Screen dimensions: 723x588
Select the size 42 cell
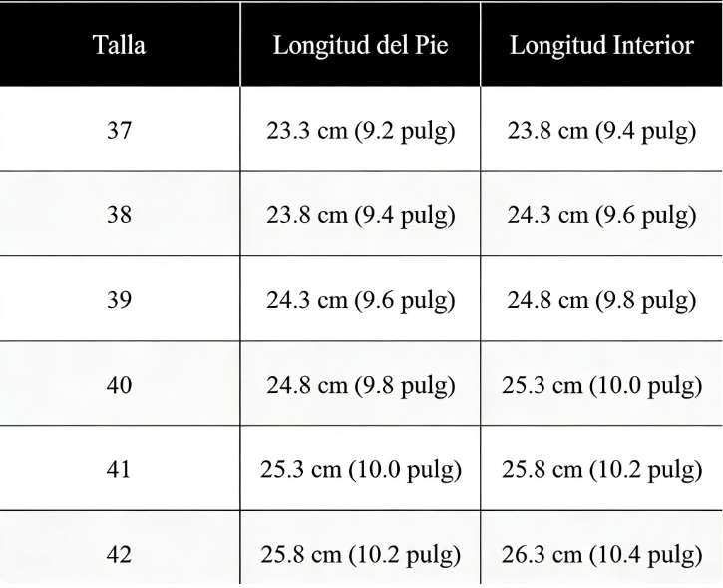tap(119, 554)
